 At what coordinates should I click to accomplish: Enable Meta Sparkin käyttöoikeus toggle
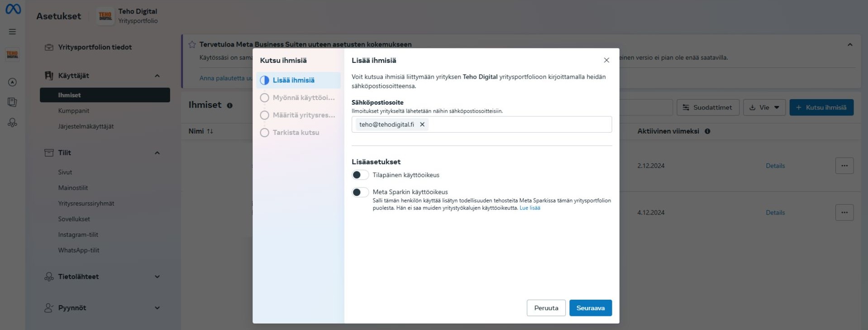[x=360, y=192]
